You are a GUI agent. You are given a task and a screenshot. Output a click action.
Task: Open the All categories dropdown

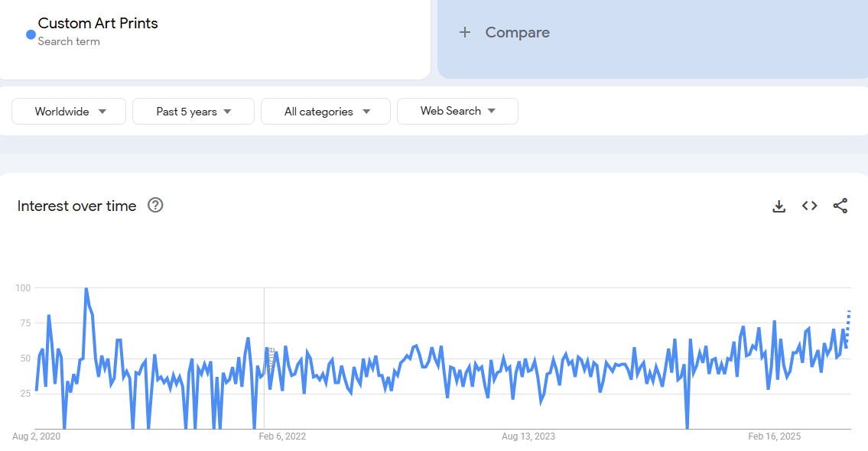[326, 112]
